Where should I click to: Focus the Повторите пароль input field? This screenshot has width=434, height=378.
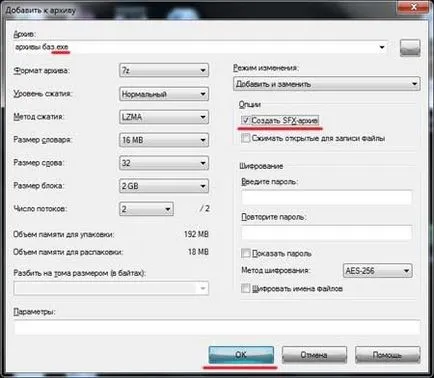click(x=327, y=232)
